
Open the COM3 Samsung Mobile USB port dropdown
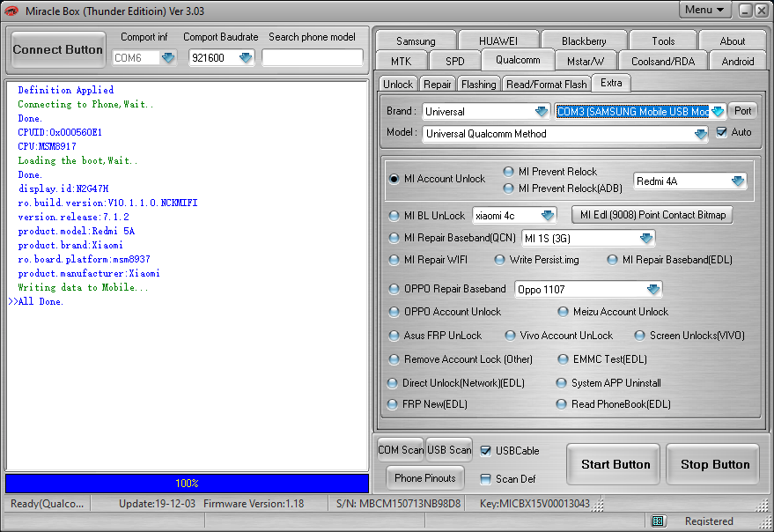pos(718,111)
